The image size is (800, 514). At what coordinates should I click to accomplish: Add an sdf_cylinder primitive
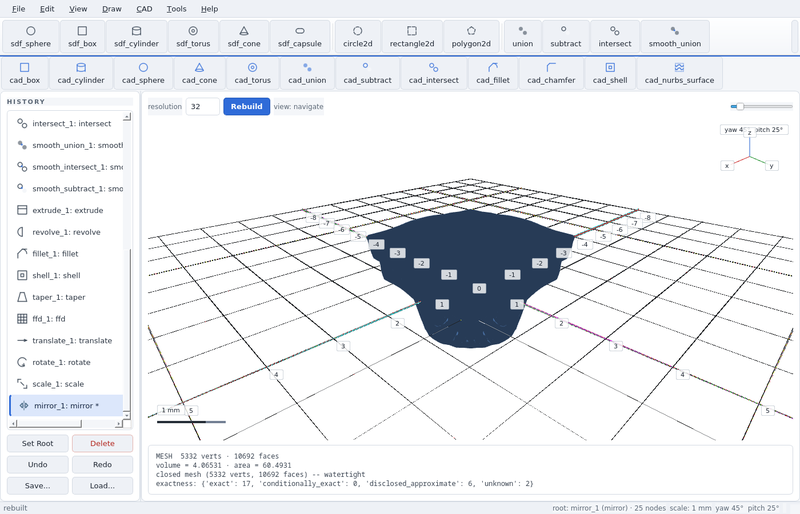tap(136, 37)
